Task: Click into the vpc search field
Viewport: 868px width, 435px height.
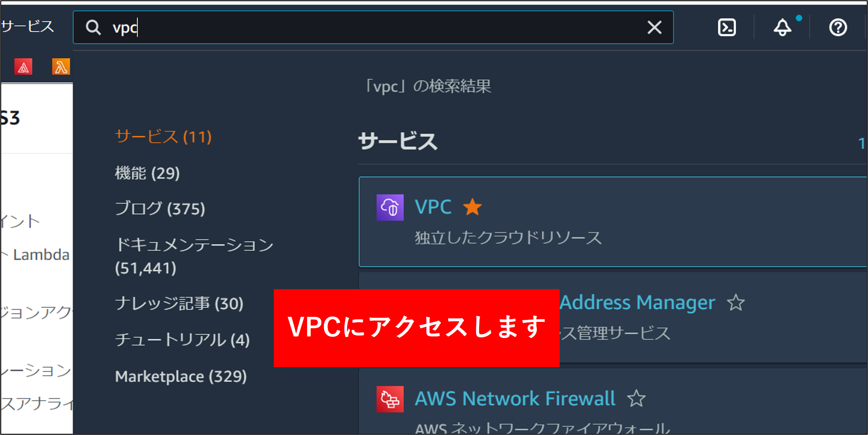Action: click(x=373, y=27)
